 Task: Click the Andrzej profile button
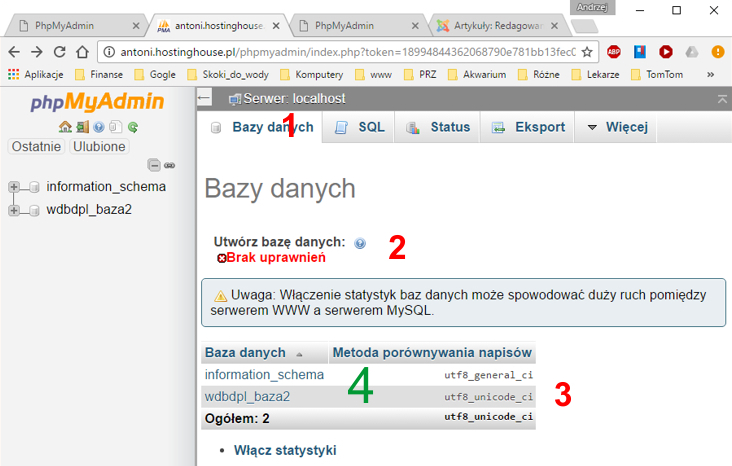coord(592,7)
